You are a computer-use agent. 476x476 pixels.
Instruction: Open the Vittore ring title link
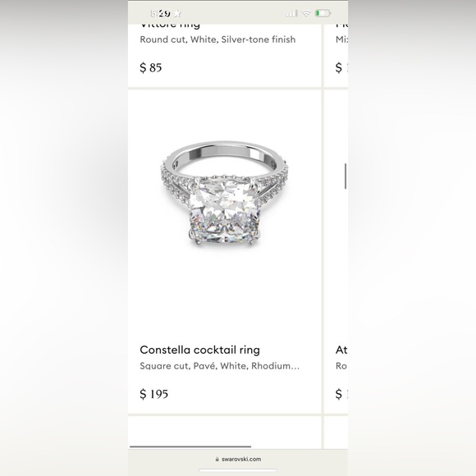pyautogui.click(x=170, y=25)
